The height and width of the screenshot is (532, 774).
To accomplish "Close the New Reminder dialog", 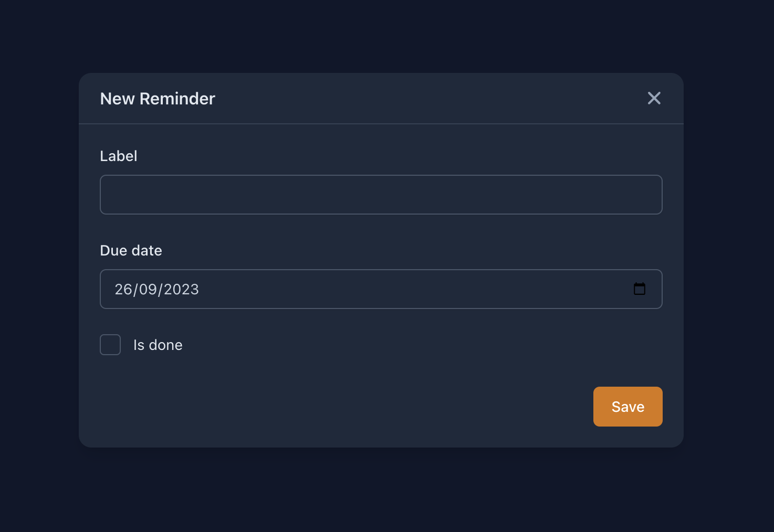I will click(654, 98).
